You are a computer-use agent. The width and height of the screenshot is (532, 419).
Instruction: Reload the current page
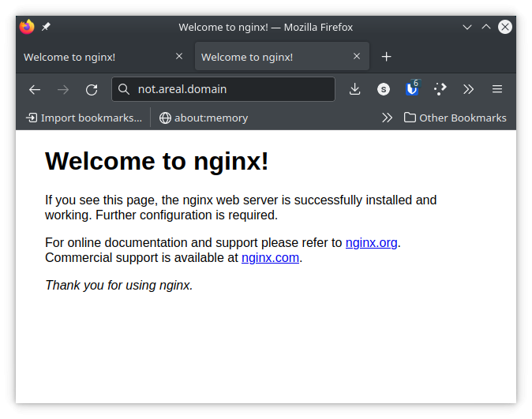(x=92, y=90)
